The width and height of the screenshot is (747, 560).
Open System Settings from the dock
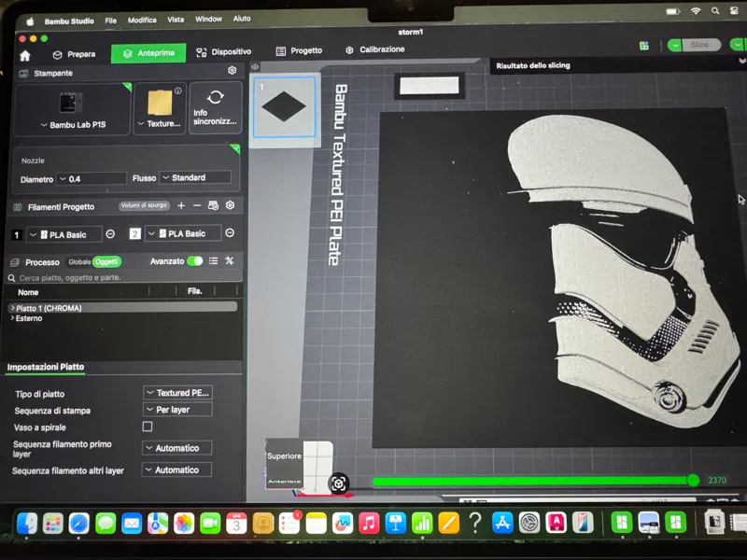click(529, 523)
